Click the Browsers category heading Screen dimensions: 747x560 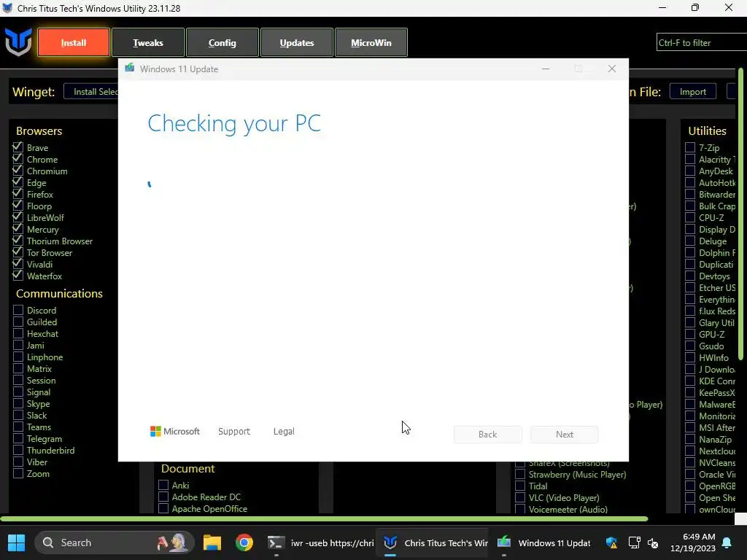[x=39, y=131]
